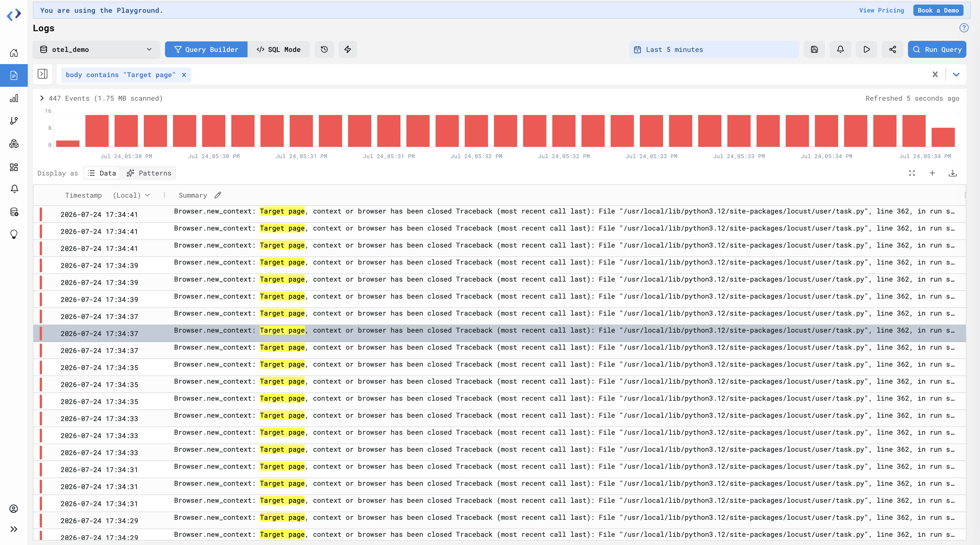Open the query history clock icon

tap(324, 49)
